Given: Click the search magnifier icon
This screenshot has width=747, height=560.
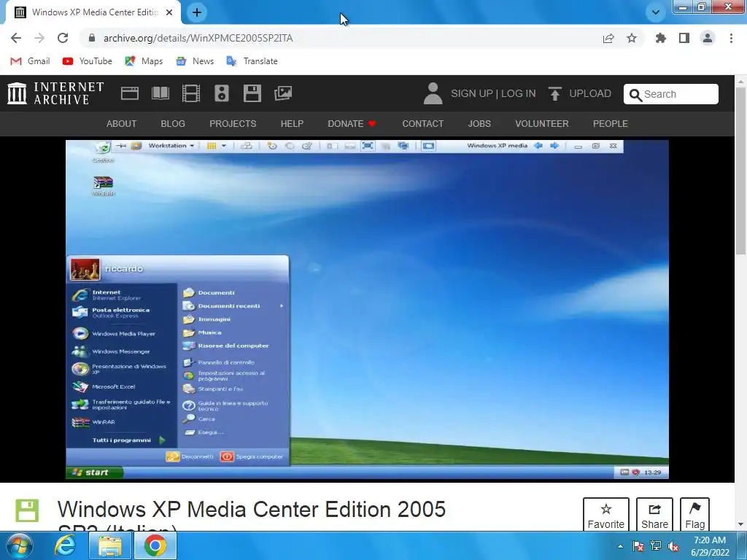Looking at the screenshot, I should 635,95.
